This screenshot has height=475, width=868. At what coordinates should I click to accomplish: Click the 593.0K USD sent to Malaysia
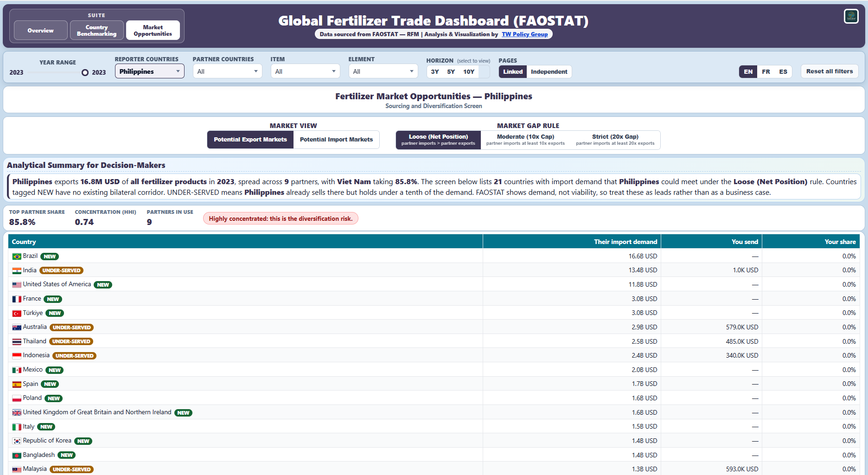[742, 469]
